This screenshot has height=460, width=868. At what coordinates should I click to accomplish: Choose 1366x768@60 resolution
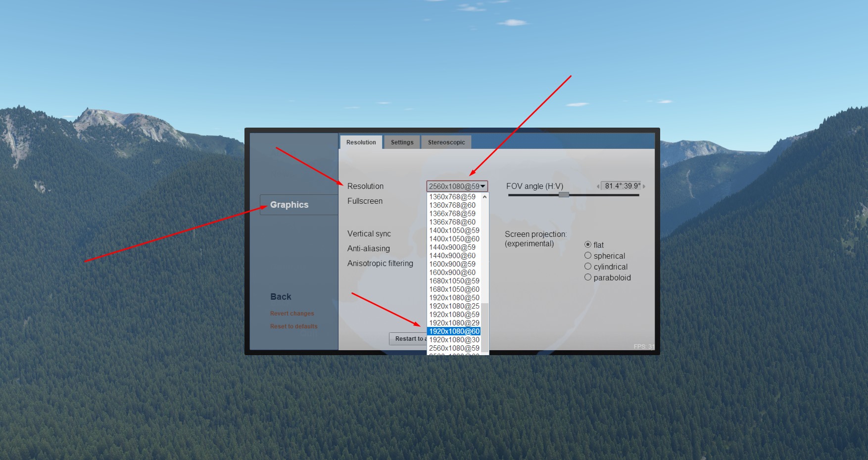[454, 222]
